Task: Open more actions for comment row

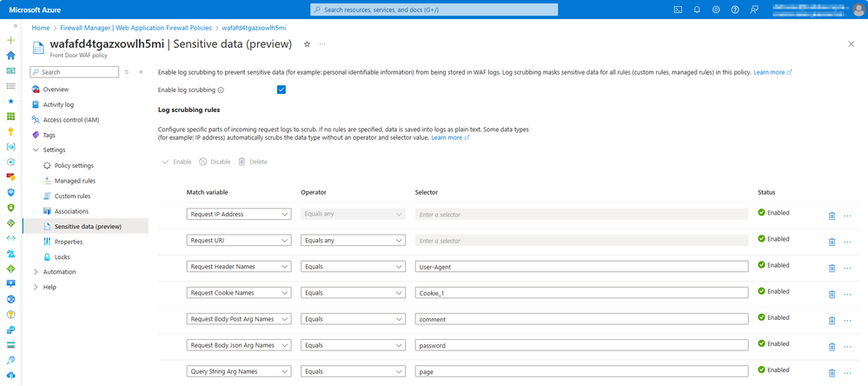Action: coord(847,320)
